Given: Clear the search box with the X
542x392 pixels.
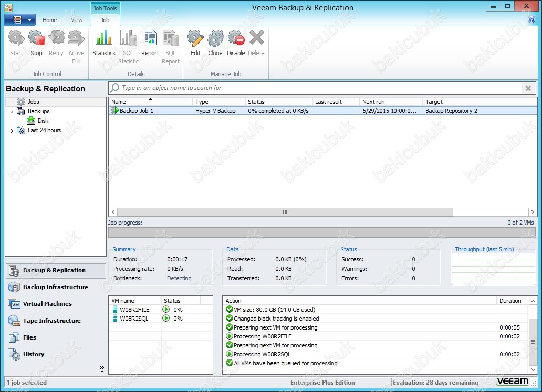Looking at the screenshot, I should 528,88.
